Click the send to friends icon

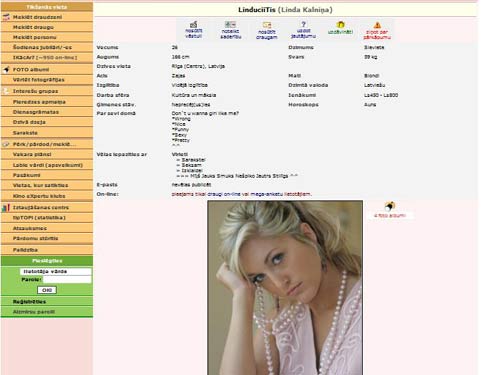[267, 25]
